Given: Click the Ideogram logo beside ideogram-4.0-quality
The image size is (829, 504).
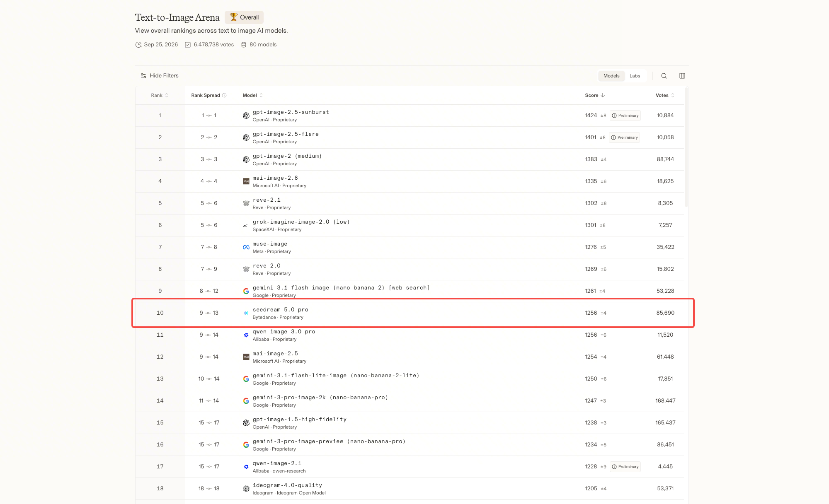Looking at the screenshot, I should tap(246, 489).
